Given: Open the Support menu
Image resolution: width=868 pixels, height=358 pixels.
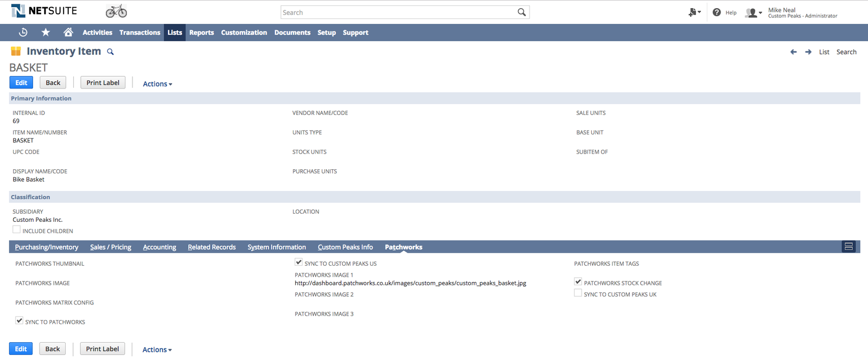Looking at the screenshot, I should [x=355, y=33].
